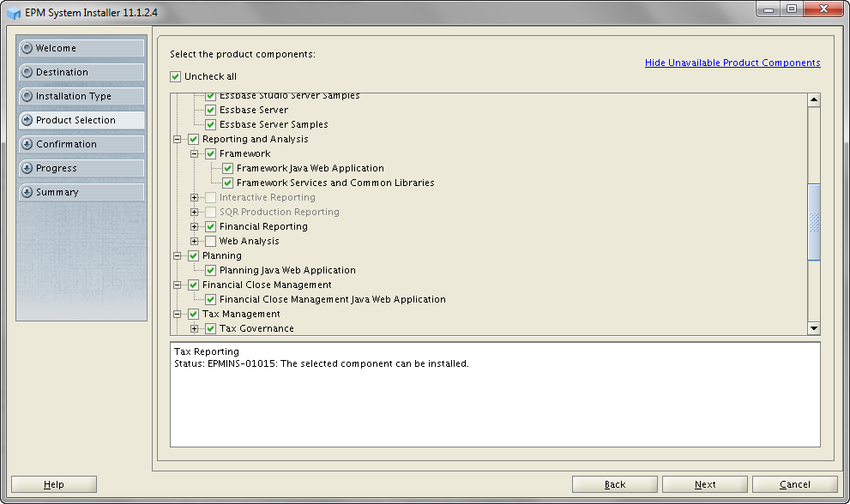Image resolution: width=850 pixels, height=504 pixels.
Task: Select Framework Services and Common Libraries item
Action: point(335,183)
